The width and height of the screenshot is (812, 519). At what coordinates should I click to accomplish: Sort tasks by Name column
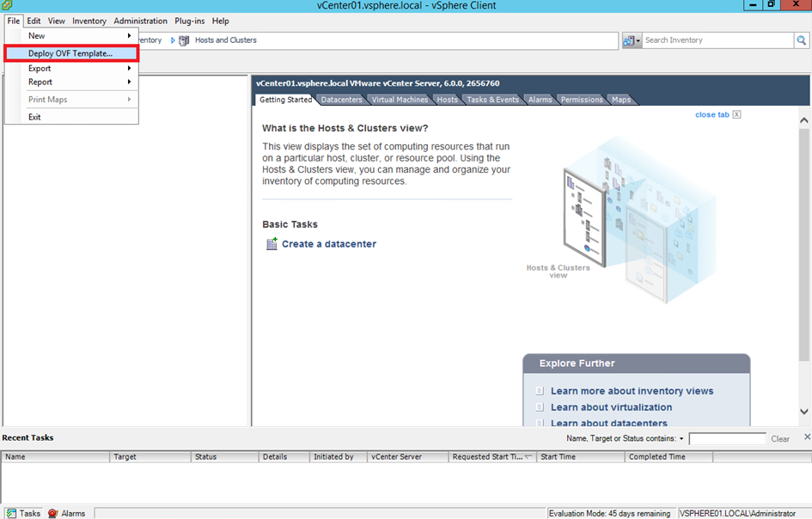pyautogui.click(x=55, y=457)
